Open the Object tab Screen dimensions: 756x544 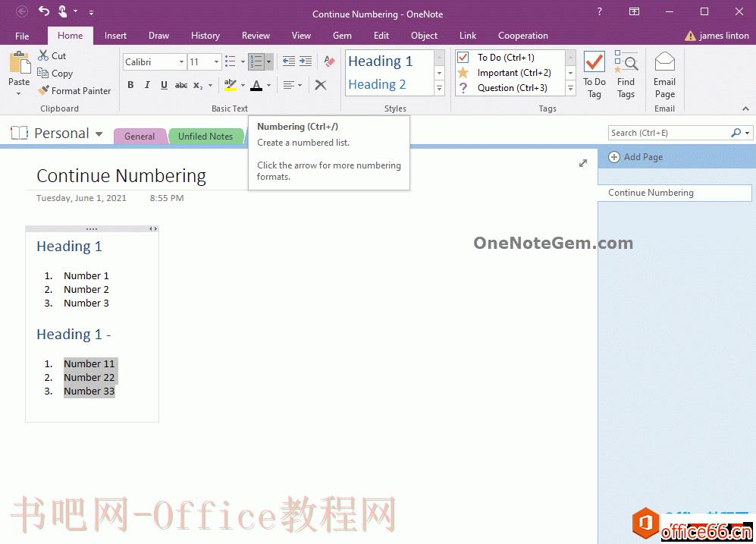(424, 35)
